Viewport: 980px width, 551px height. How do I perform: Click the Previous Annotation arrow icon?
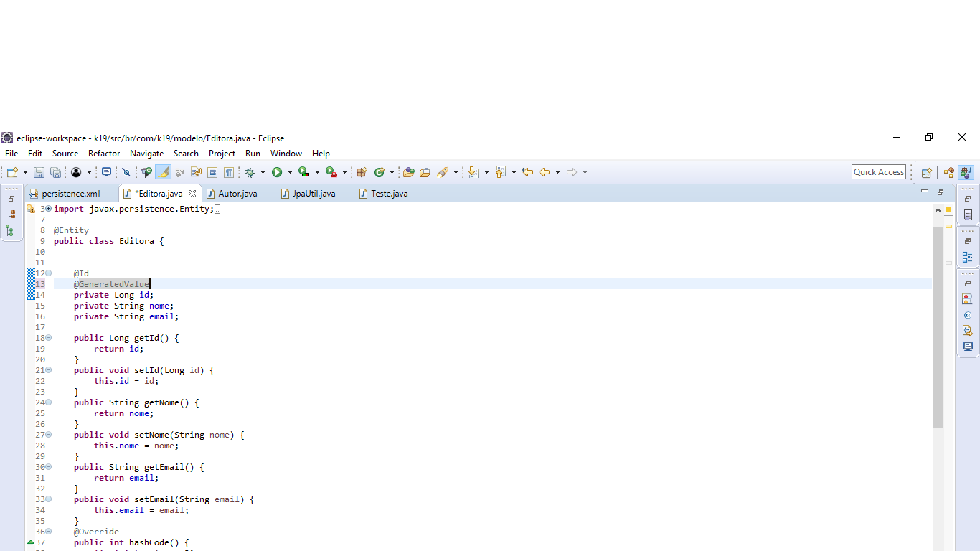click(x=500, y=172)
